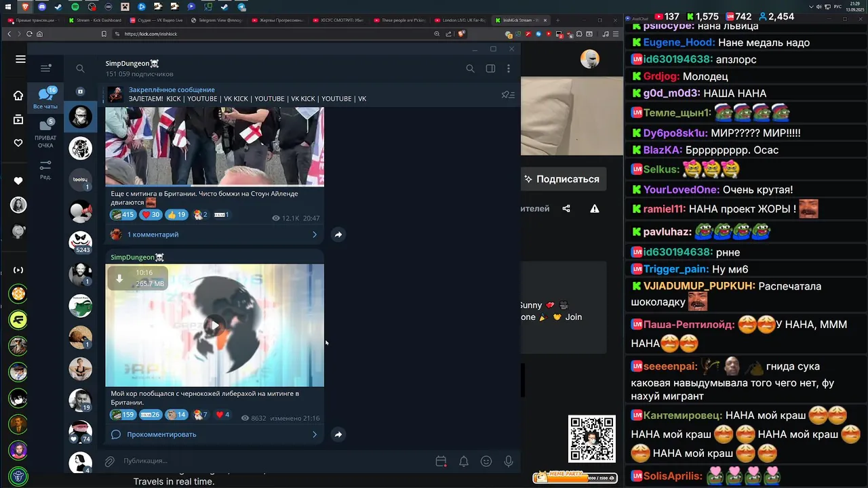This screenshot has width=868, height=488.
Task: Add the 415 frog reaction
Action: (x=123, y=215)
